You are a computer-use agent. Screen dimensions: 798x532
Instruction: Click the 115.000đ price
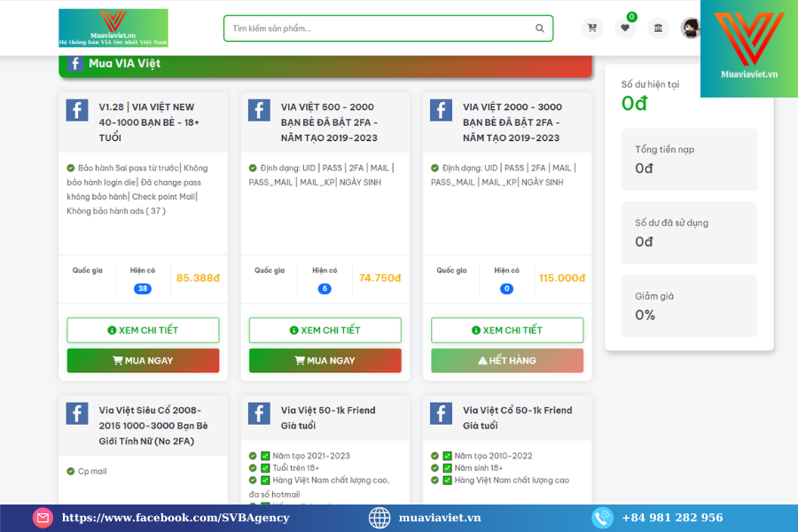[x=562, y=278]
